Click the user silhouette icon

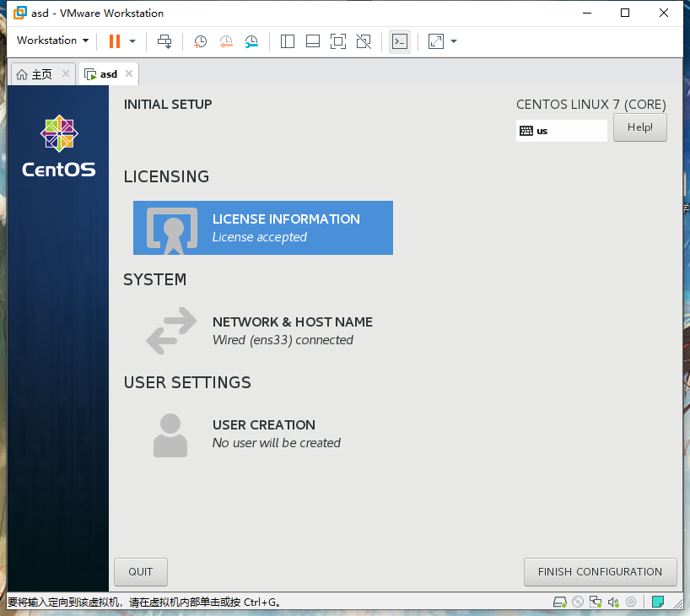pyautogui.click(x=170, y=435)
